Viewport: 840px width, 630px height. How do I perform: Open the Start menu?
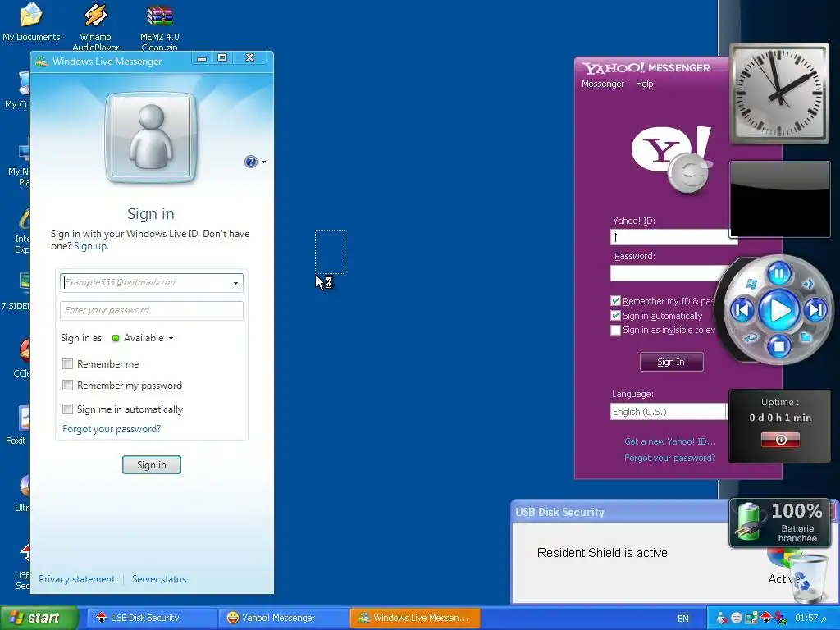(x=39, y=619)
